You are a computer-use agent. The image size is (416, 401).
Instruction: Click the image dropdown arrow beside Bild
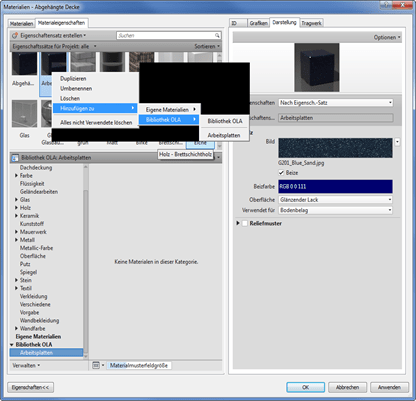(x=397, y=142)
